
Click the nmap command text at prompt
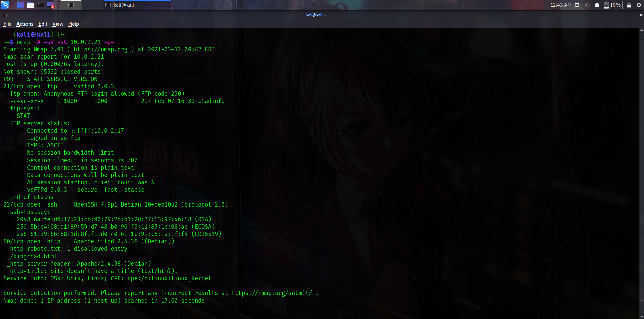(65, 42)
